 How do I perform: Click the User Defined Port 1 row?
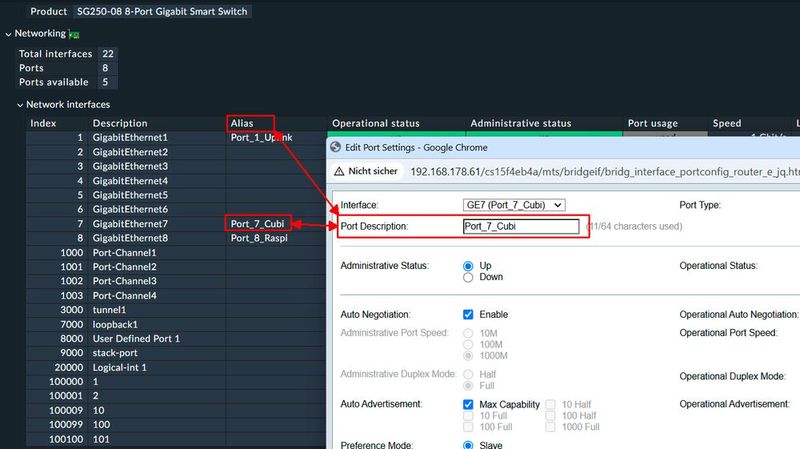pyautogui.click(x=176, y=339)
